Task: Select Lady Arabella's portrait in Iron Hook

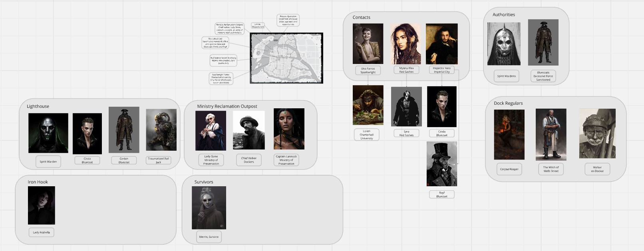Action: click(x=42, y=205)
